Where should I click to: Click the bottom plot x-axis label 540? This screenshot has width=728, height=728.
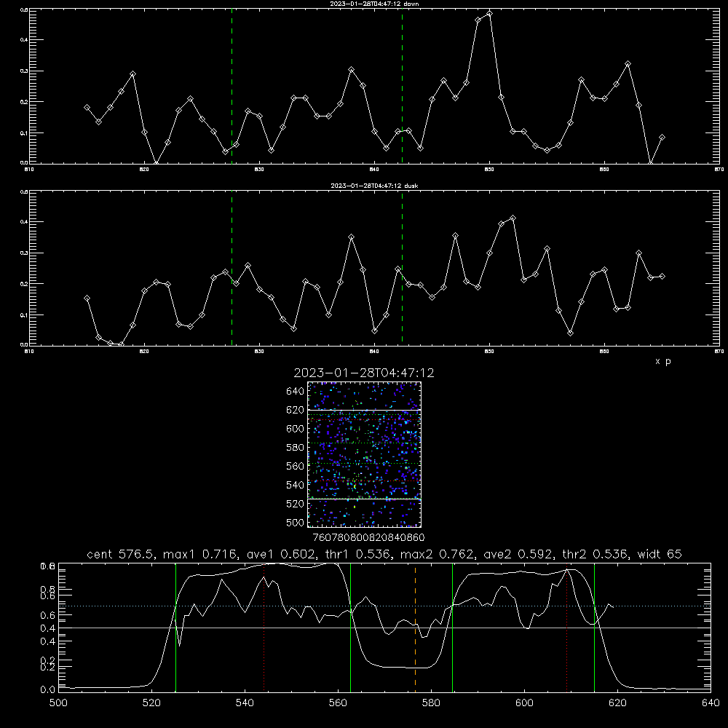(245, 703)
